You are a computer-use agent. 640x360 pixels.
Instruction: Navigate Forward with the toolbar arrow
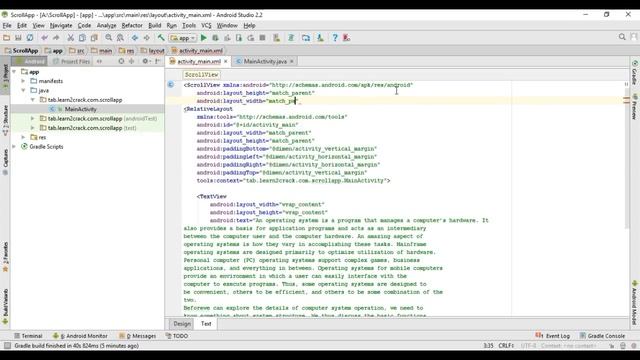[146, 38]
